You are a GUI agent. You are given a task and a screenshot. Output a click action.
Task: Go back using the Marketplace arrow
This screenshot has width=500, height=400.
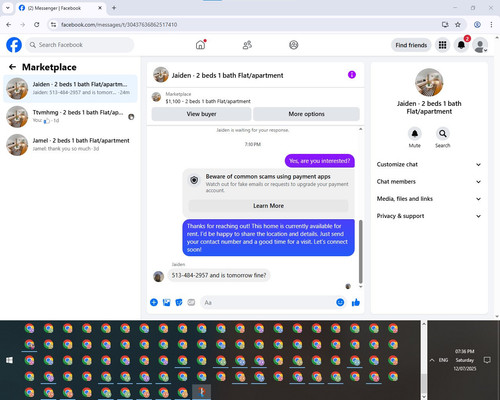pyautogui.click(x=13, y=67)
